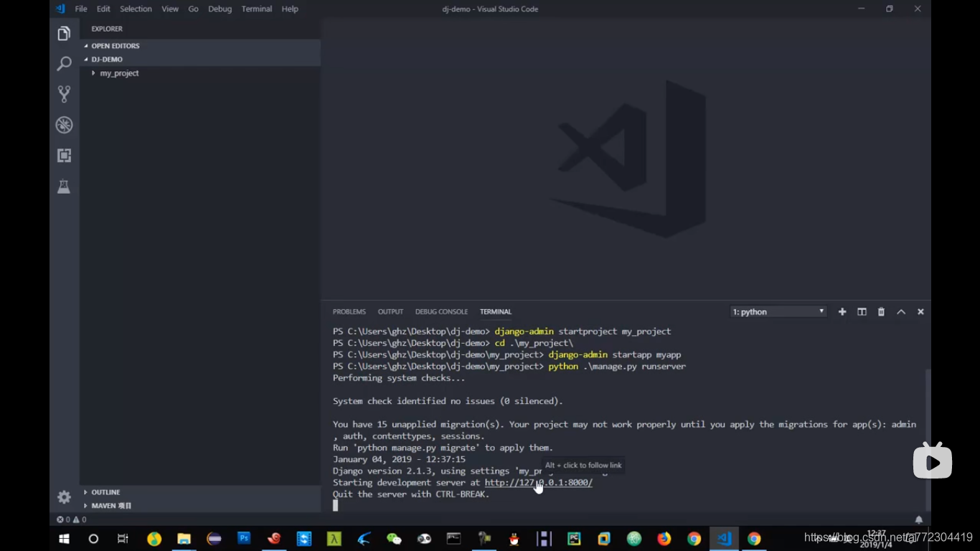Click the errors and warnings status indicator
Screen dimensions: 980x551
[71, 519]
